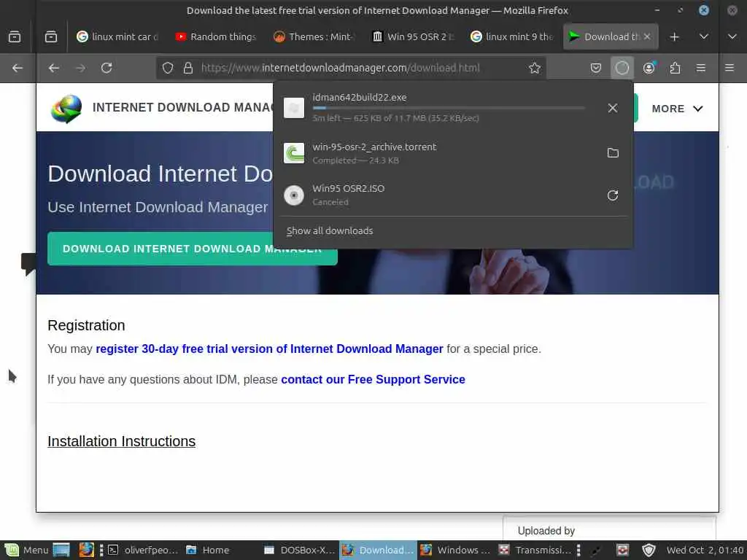Click the Transmission tray icon
This screenshot has width=747, height=560.
pos(622,550)
